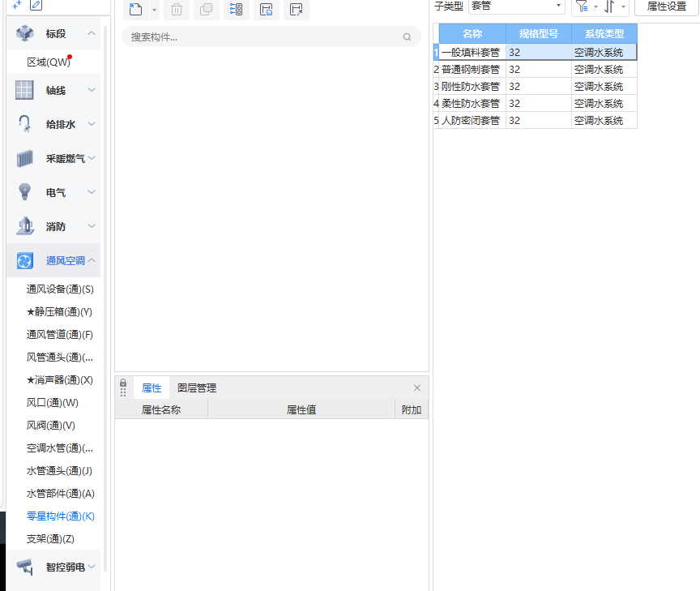This screenshot has height=591, width=700.
Task: Select the 人防密闭套管 row
Action: click(x=535, y=120)
